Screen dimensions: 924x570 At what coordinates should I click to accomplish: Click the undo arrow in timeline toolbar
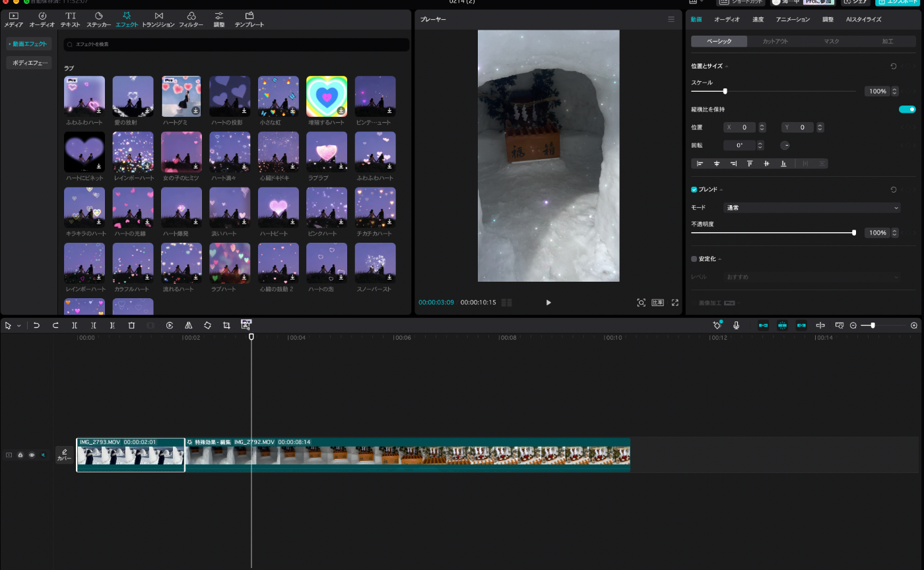(x=36, y=325)
